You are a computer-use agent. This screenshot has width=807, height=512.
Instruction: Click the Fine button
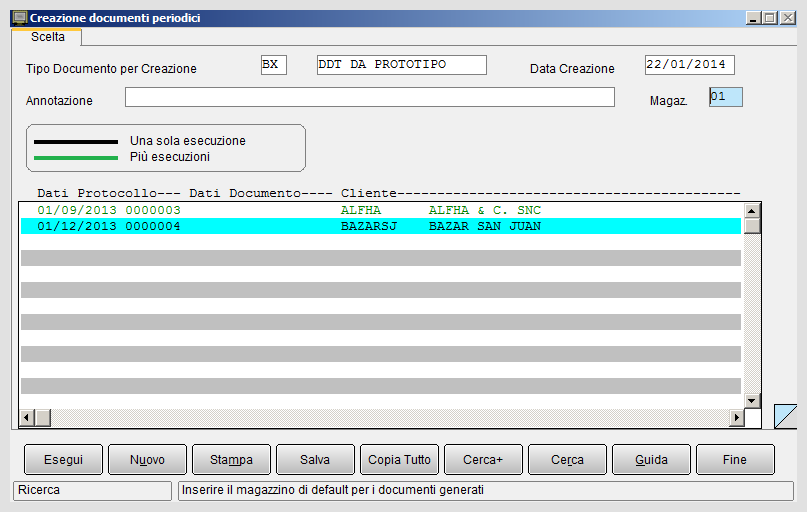coord(735,460)
